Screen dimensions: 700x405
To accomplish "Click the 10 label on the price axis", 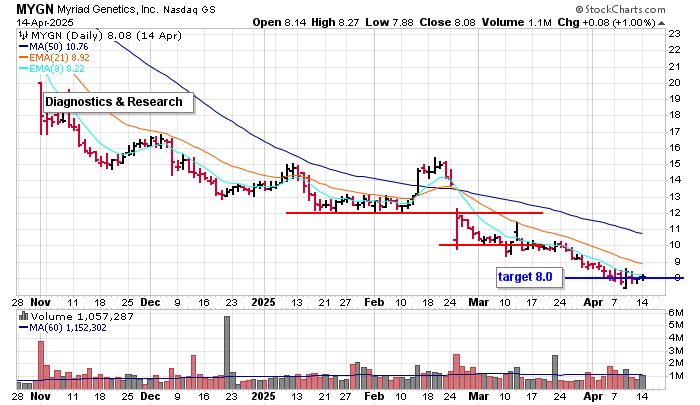I will point(675,245).
